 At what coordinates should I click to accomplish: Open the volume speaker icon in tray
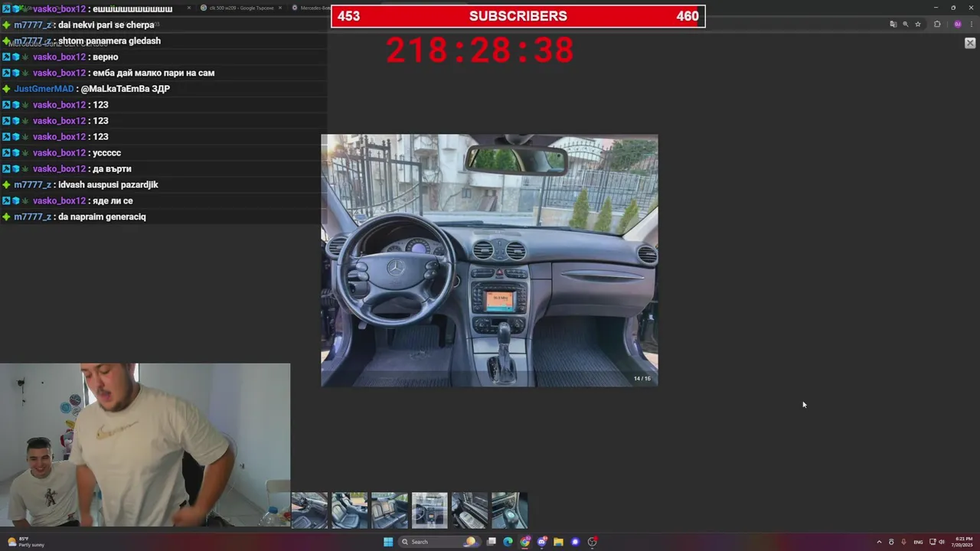[x=942, y=542]
